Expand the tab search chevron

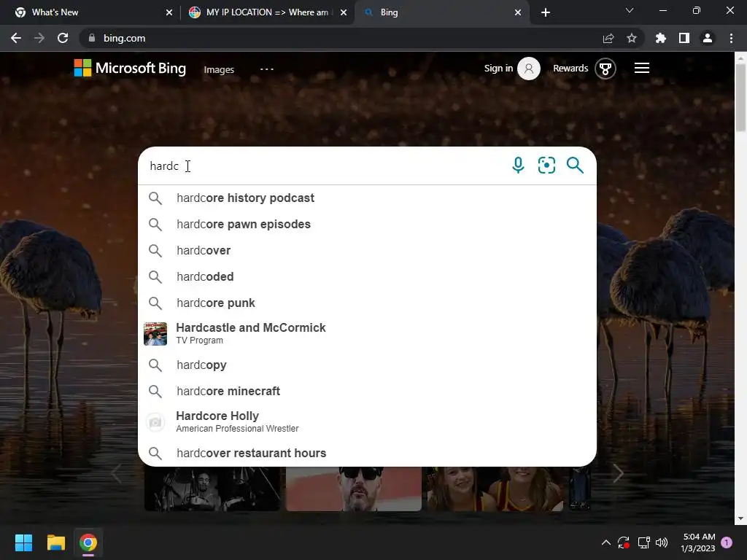(630, 10)
